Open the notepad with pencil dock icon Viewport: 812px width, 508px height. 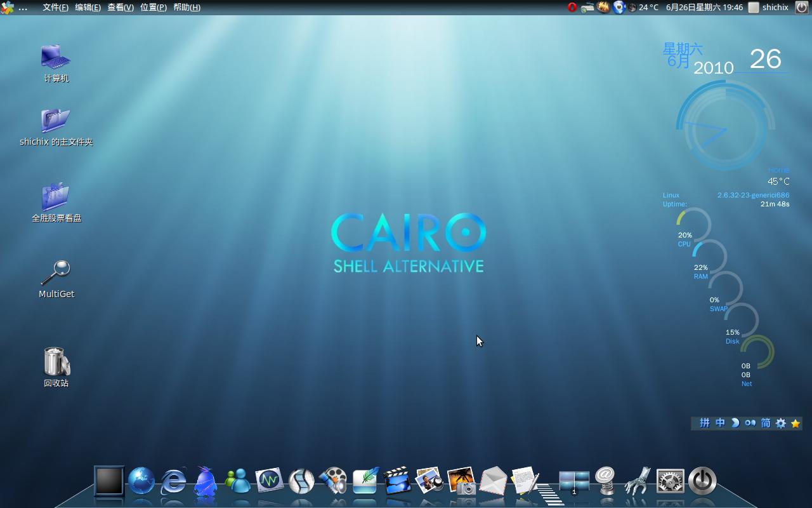(x=525, y=481)
